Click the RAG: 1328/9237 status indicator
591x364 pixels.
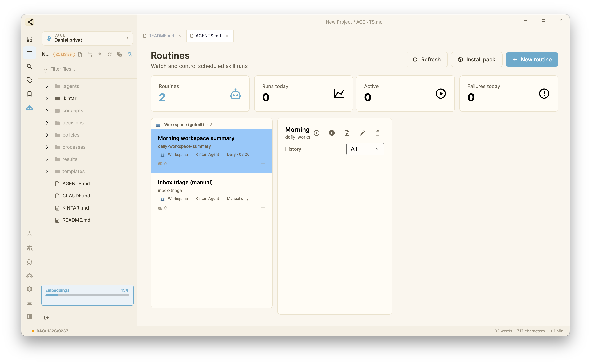tap(50, 331)
